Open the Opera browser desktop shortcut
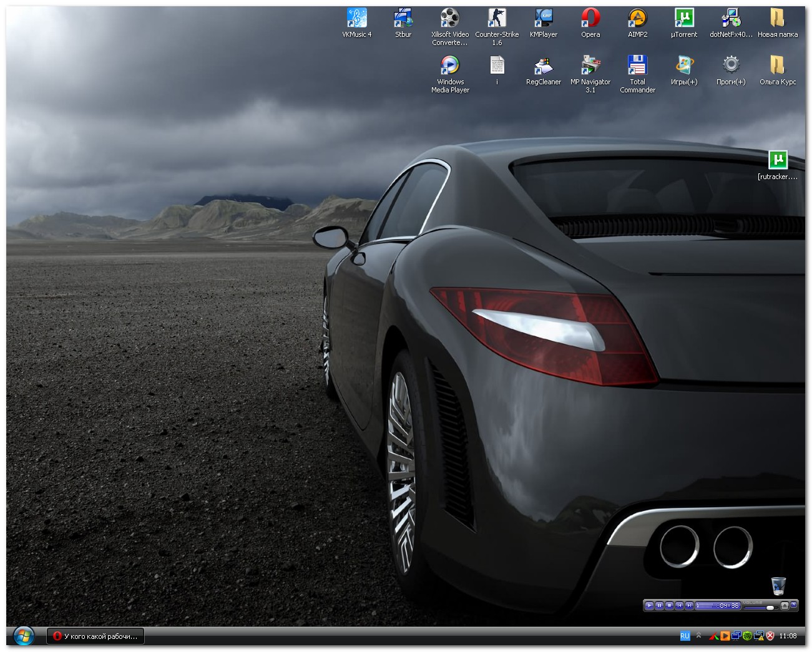 (x=590, y=19)
